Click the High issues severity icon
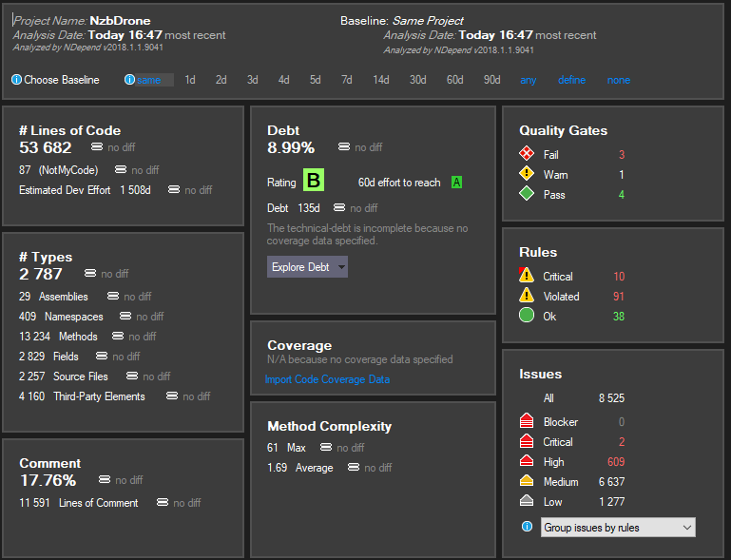 click(x=527, y=461)
